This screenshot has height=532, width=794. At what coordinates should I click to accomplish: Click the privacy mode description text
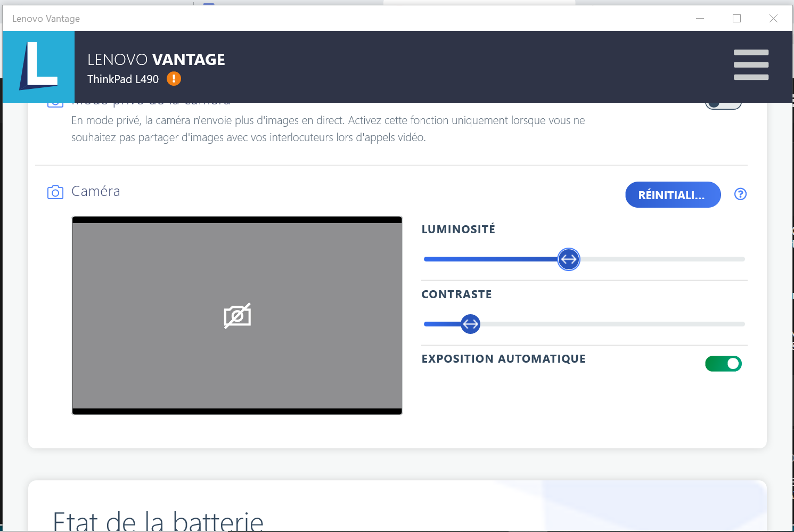pyautogui.click(x=328, y=129)
